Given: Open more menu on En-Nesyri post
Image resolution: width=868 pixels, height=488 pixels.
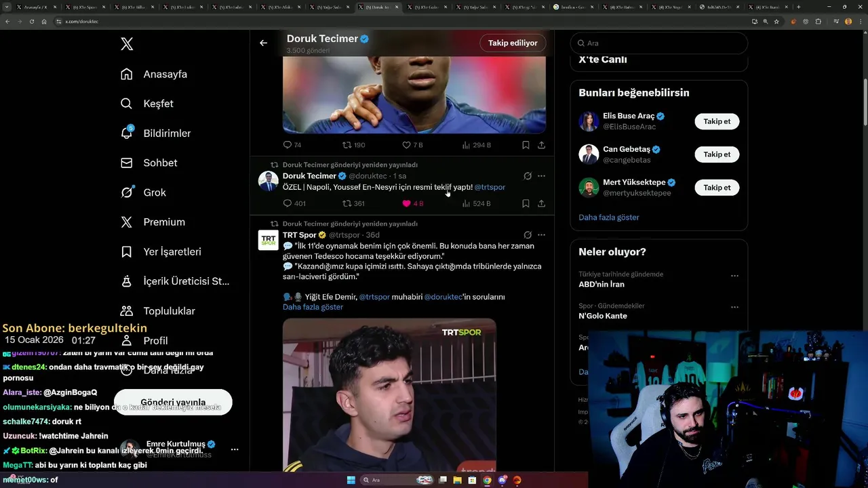Looking at the screenshot, I should (541, 176).
